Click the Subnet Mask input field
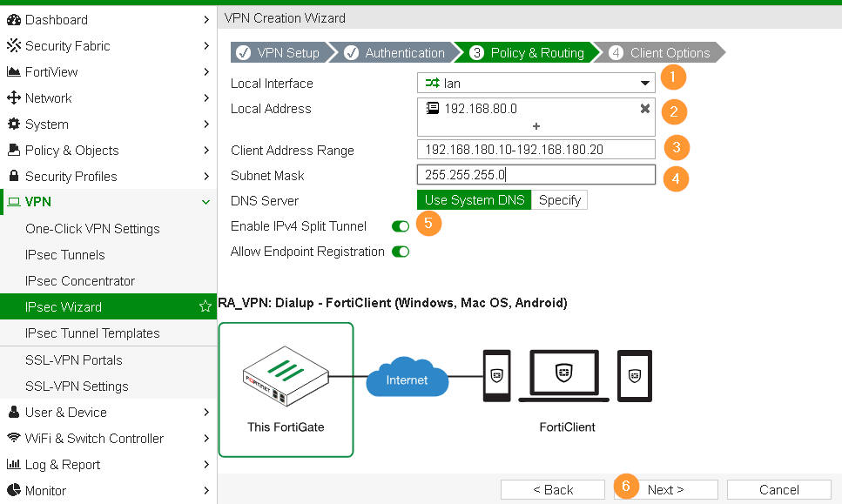The width and height of the screenshot is (842, 504). pos(536,174)
